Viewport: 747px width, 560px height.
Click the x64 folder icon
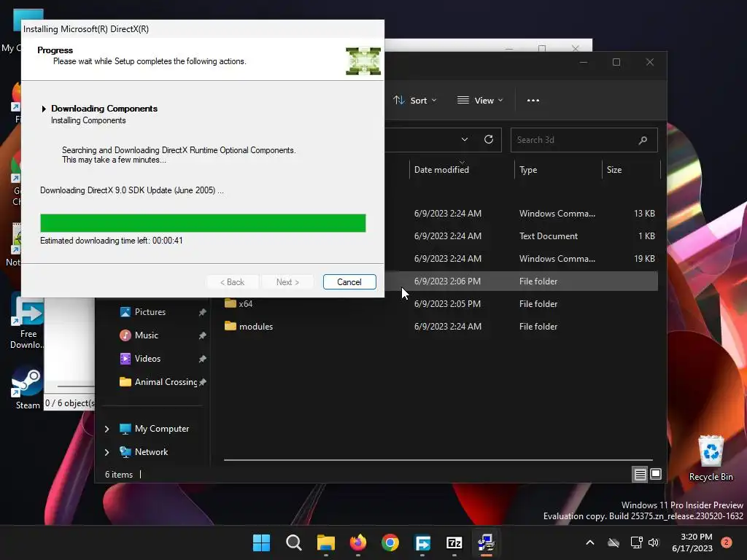pyautogui.click(x=230, y=303)
